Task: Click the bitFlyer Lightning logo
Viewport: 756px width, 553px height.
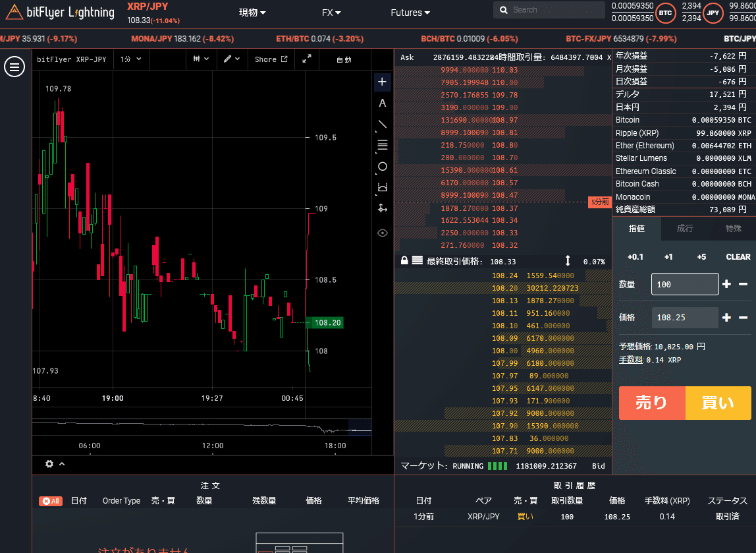Action: 61,13
